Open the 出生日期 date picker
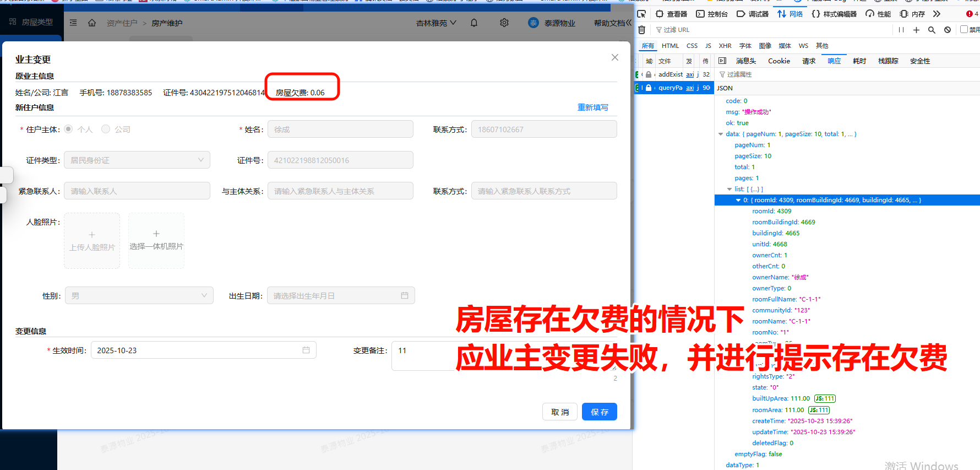 pos(341,296)
